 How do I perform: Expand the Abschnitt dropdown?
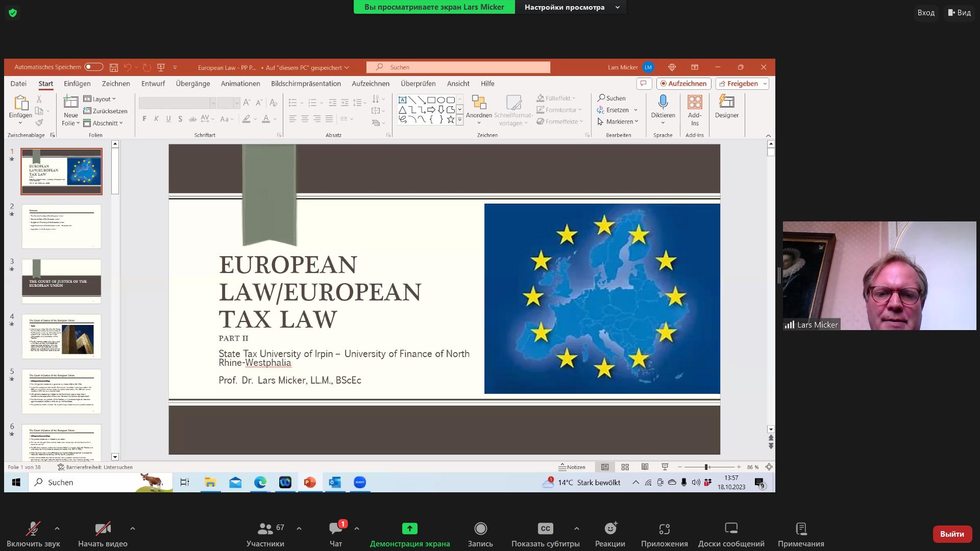[104, 123]
